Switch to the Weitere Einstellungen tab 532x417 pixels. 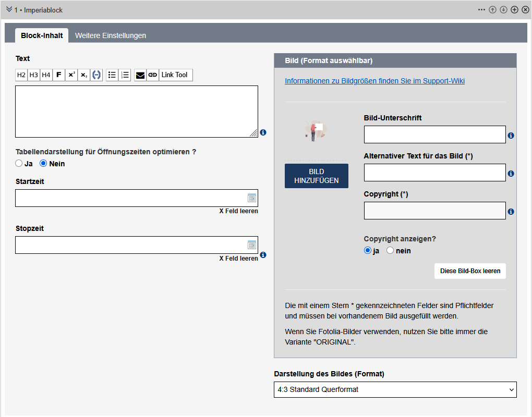click(111, 35)
